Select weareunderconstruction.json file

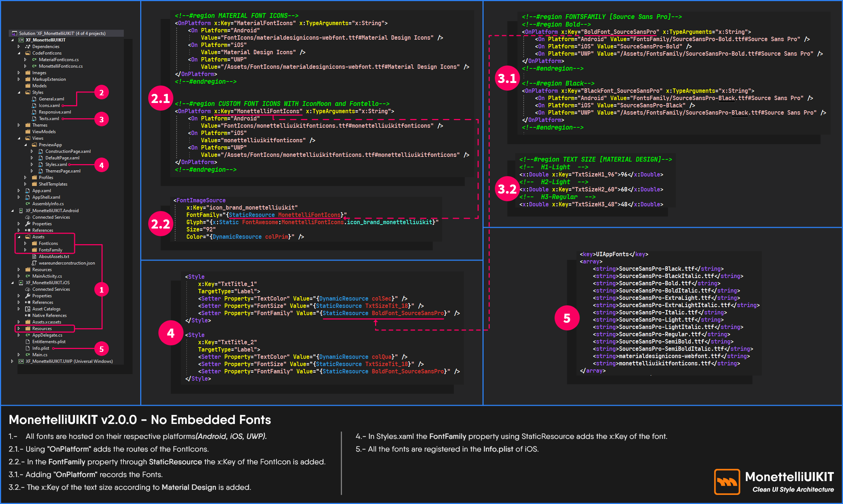coord(67,263)
